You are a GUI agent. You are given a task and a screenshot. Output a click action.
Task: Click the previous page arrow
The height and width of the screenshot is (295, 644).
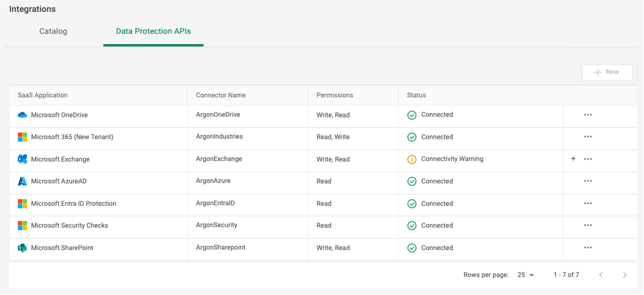point(601,275)
